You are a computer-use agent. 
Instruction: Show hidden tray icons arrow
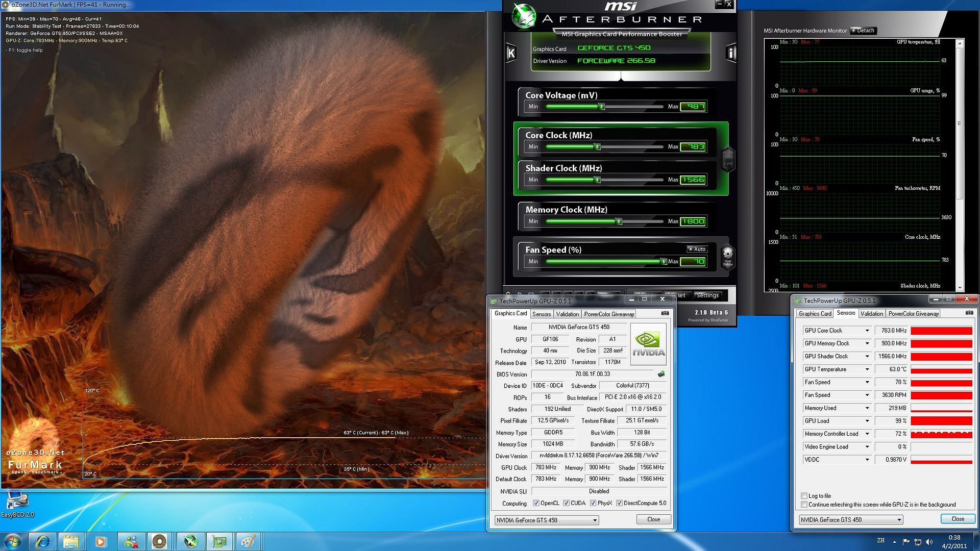point(894,542)
